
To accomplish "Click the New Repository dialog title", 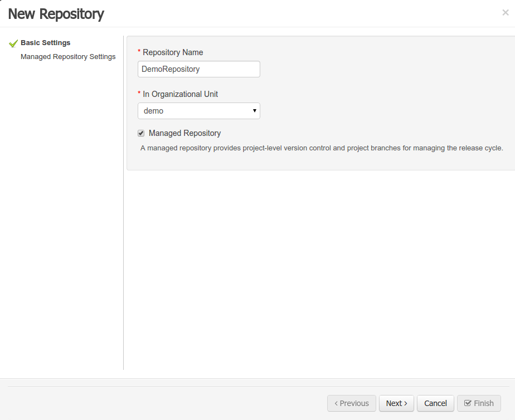I will pos(56,14).
